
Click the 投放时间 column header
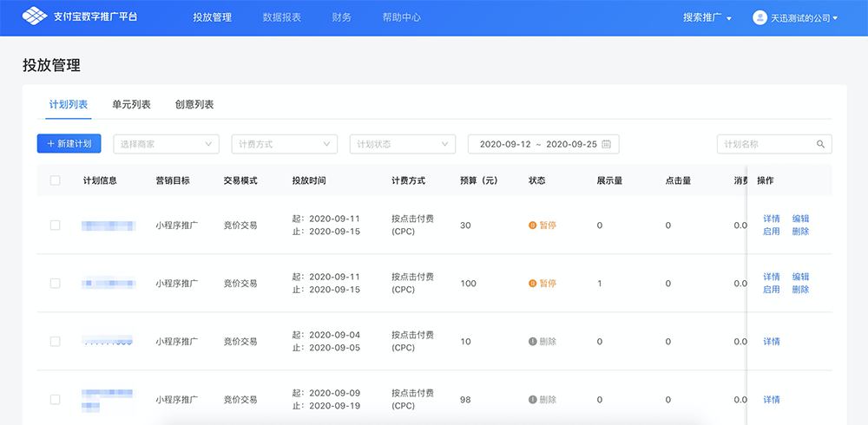(309, 180)
